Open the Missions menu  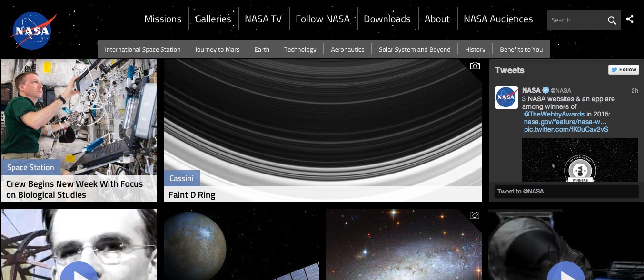tap(162, 19)
